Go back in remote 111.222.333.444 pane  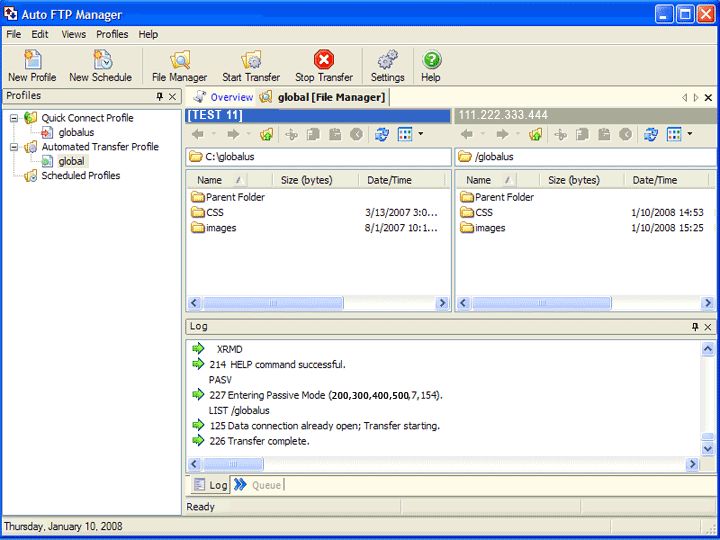(467, 134)
